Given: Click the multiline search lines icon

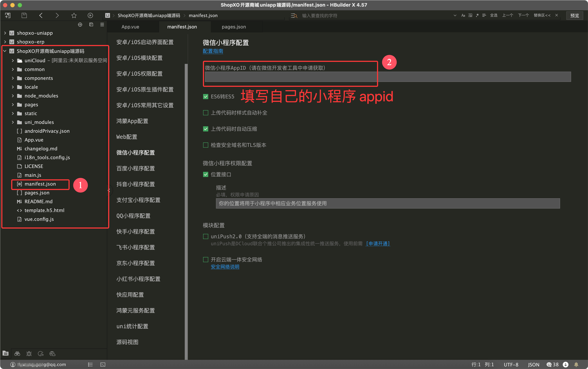Looking at the screenshot, I should click(x=484, y=15).
